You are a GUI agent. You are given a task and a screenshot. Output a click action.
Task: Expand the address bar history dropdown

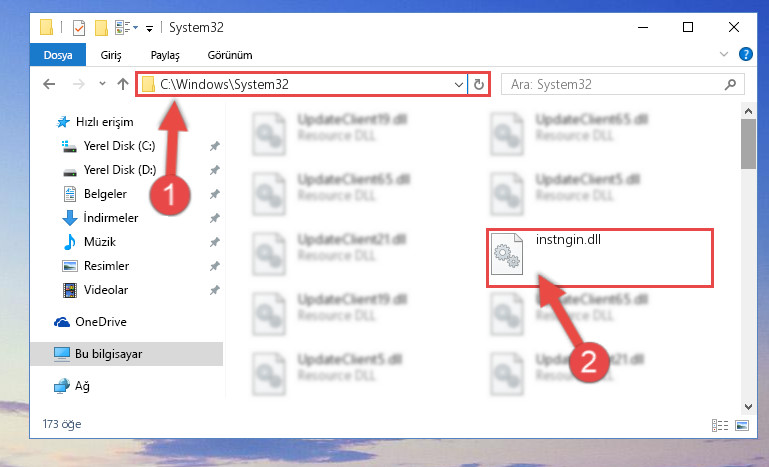click(459, 84)
